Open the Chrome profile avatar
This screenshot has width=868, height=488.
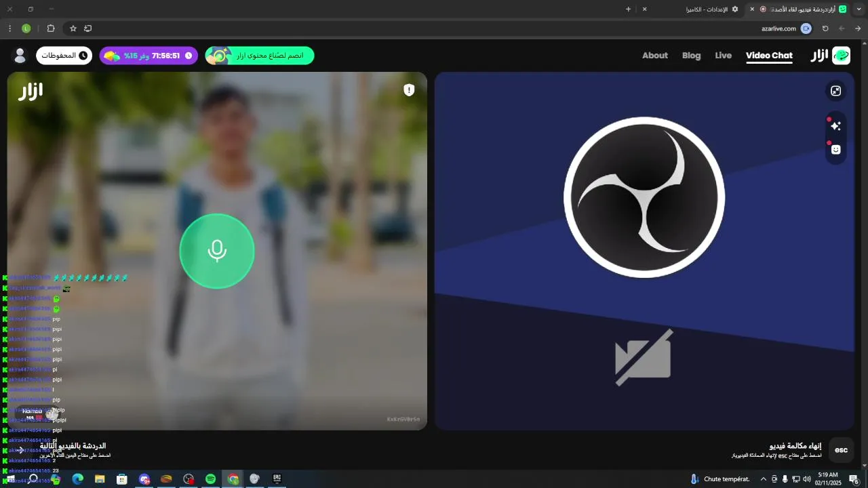click(x=26, y=28)
